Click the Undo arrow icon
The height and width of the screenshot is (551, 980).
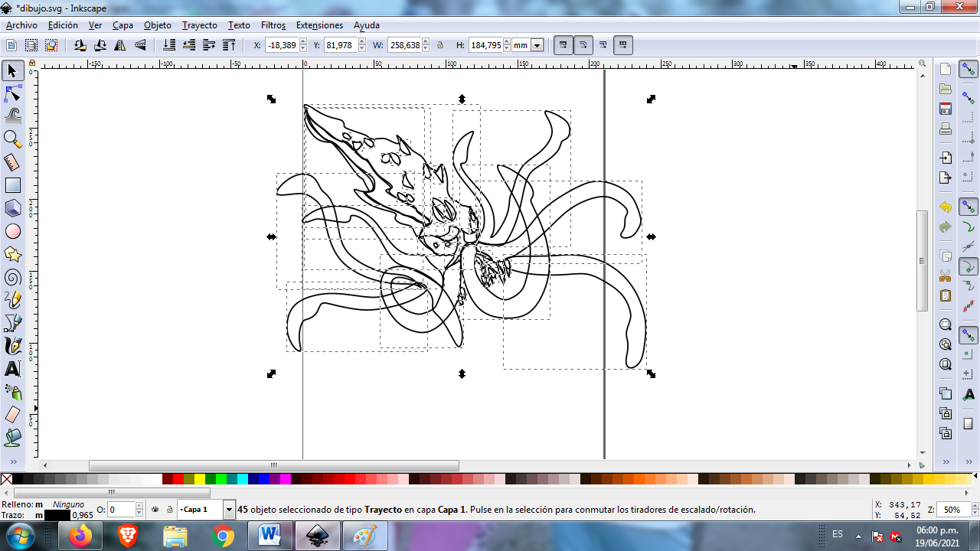[946, 207]
